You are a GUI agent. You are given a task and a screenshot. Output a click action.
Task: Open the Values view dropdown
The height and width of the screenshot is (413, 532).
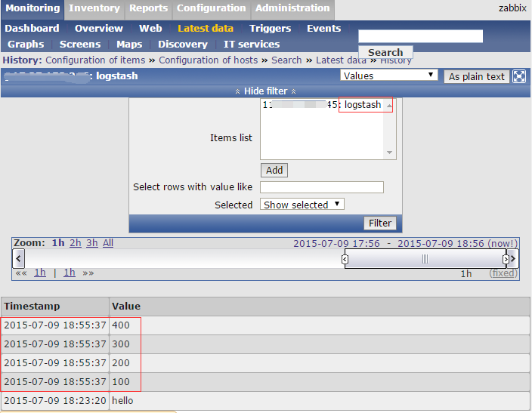click(x=388, y=76)
